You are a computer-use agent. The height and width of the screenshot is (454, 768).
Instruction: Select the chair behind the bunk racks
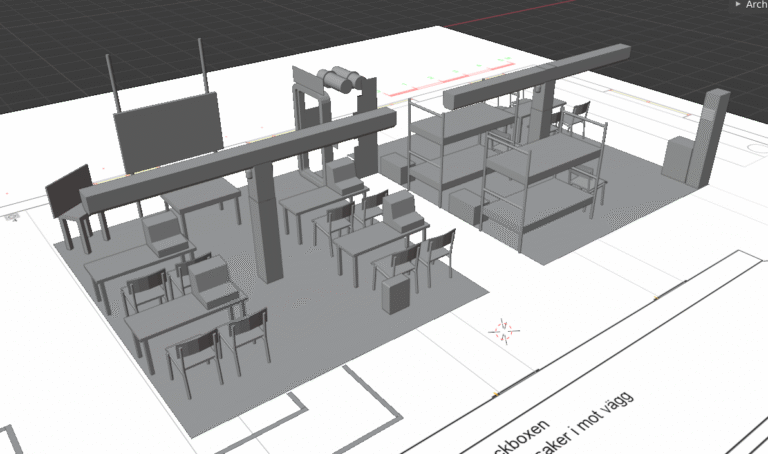tap(577, 120)
